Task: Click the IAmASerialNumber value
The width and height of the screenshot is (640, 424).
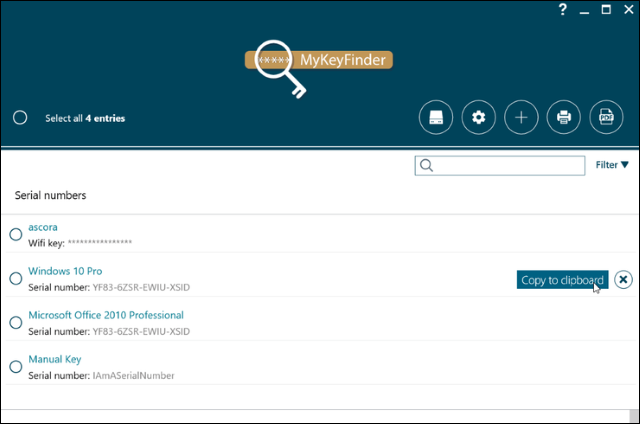Action: pyautogui.click(x=133, y=375)
